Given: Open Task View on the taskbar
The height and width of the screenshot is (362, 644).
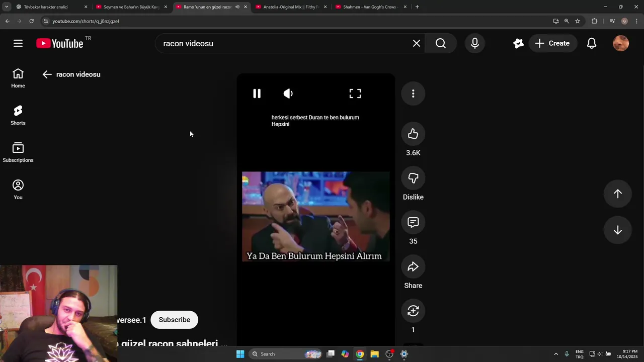Looking at the screenshot, I should [x=331, y=354].
